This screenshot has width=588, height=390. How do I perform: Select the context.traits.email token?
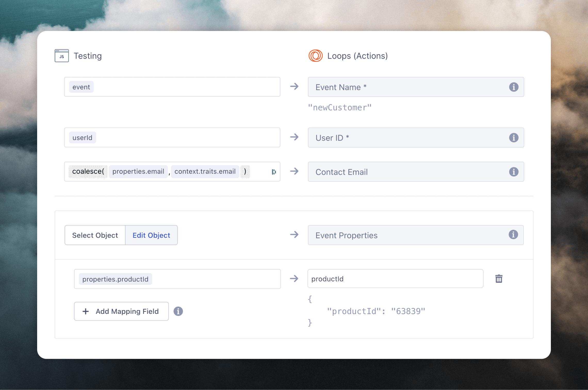point(205,172)
